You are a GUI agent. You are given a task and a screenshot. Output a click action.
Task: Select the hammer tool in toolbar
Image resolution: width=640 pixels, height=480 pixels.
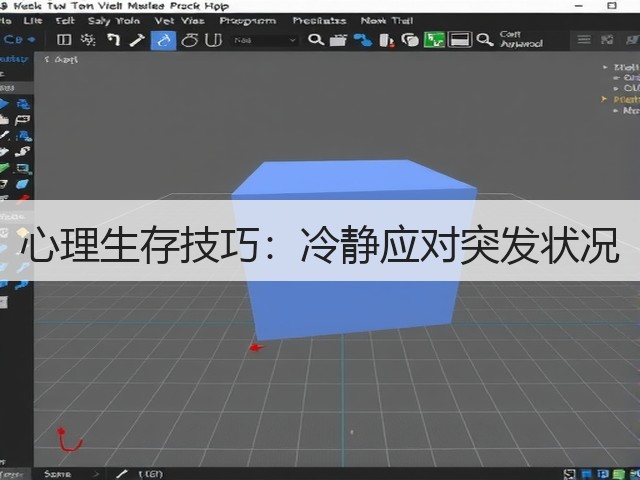pos(137,40)
